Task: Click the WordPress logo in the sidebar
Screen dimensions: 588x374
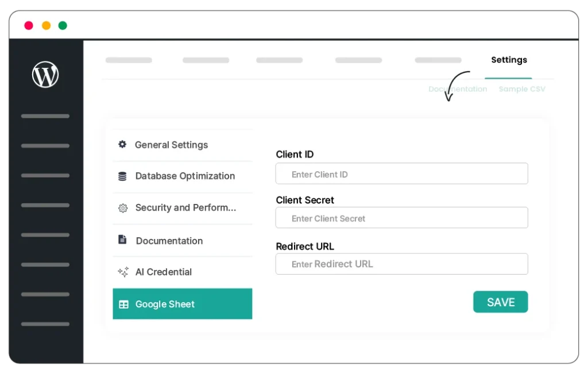Action: 45,75
